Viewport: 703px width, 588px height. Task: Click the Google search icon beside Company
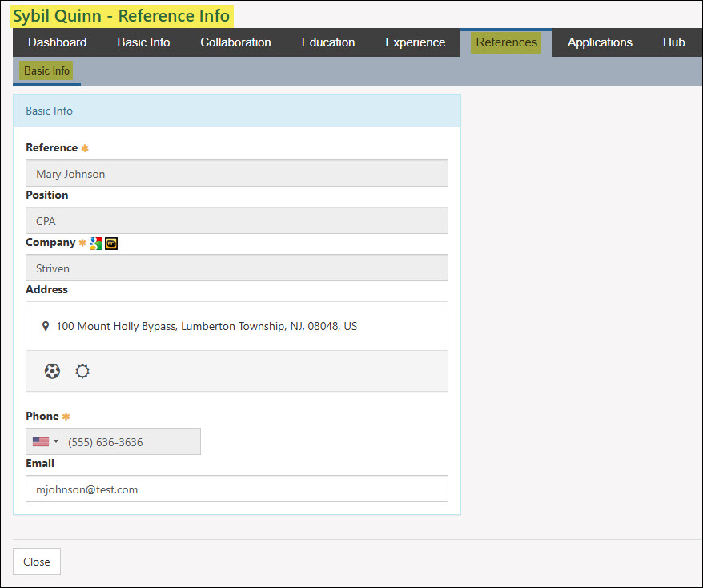tap(95, 243)
